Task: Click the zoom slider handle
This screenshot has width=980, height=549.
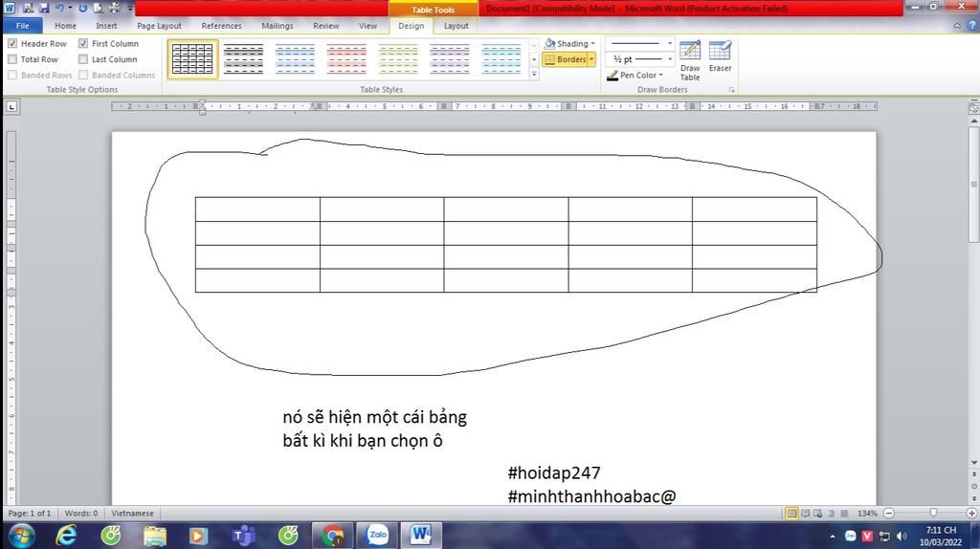Action: pyautogui.click(x=933, y=513)
